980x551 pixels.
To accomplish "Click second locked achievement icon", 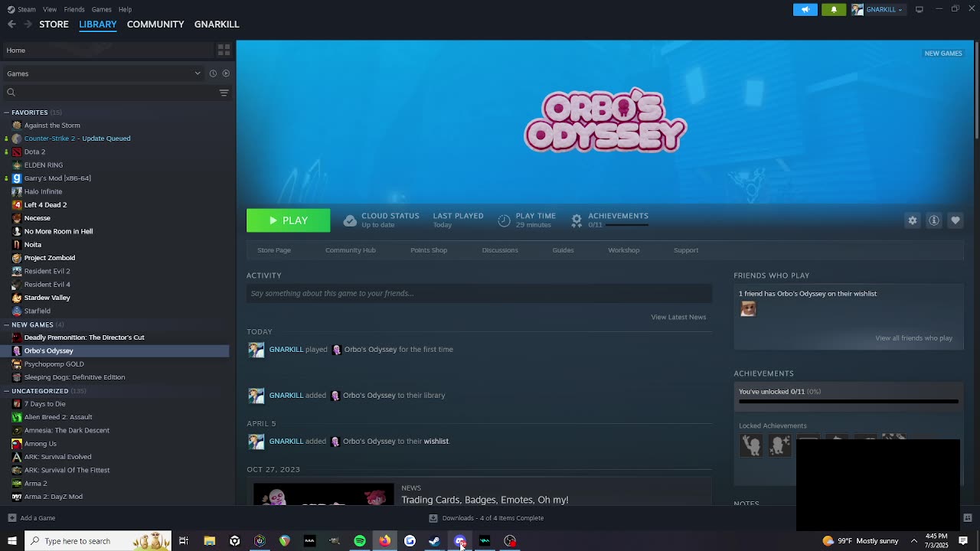I will (779, 445).
